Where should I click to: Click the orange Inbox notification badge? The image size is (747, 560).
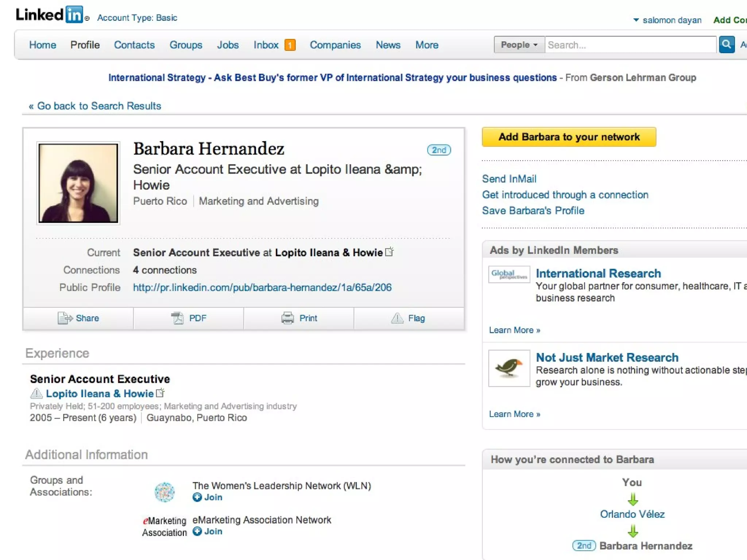point(290,45)
